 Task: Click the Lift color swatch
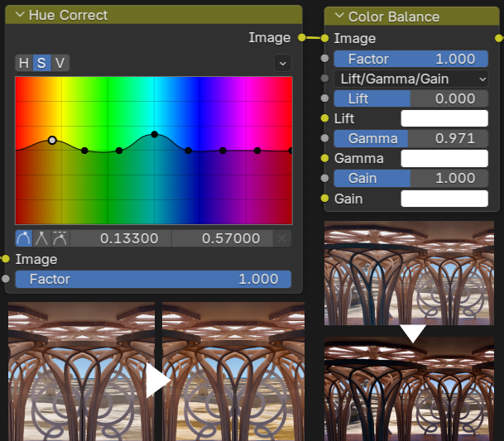pyautogui.click(x=444, y=118)
